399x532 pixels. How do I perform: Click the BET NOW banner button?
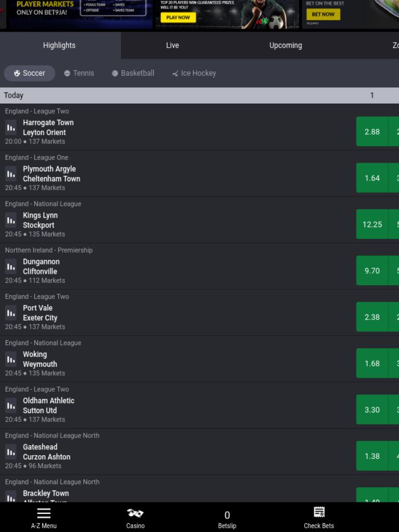(x=323, y=14)
